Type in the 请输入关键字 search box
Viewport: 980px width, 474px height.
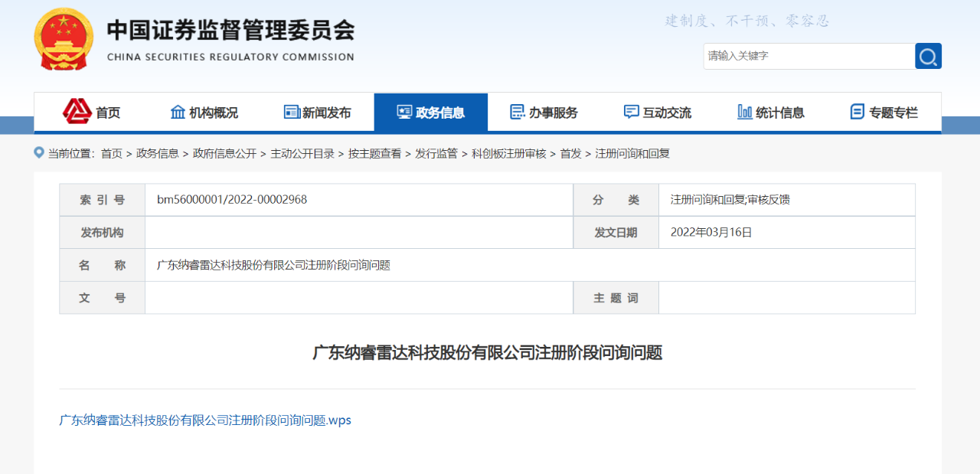click(808, 56)
